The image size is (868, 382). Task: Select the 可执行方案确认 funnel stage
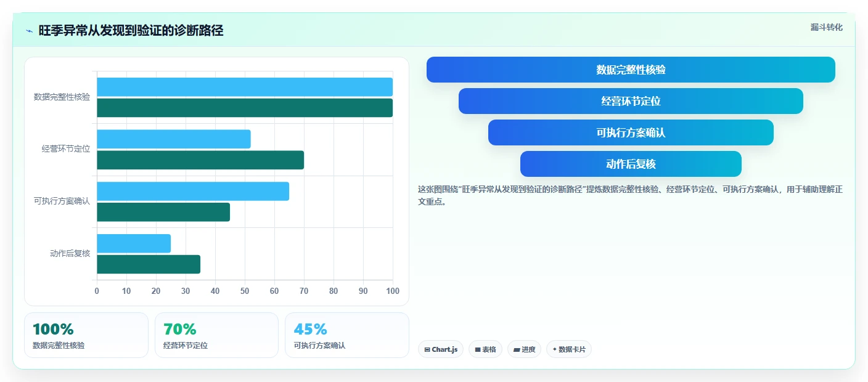631,132
